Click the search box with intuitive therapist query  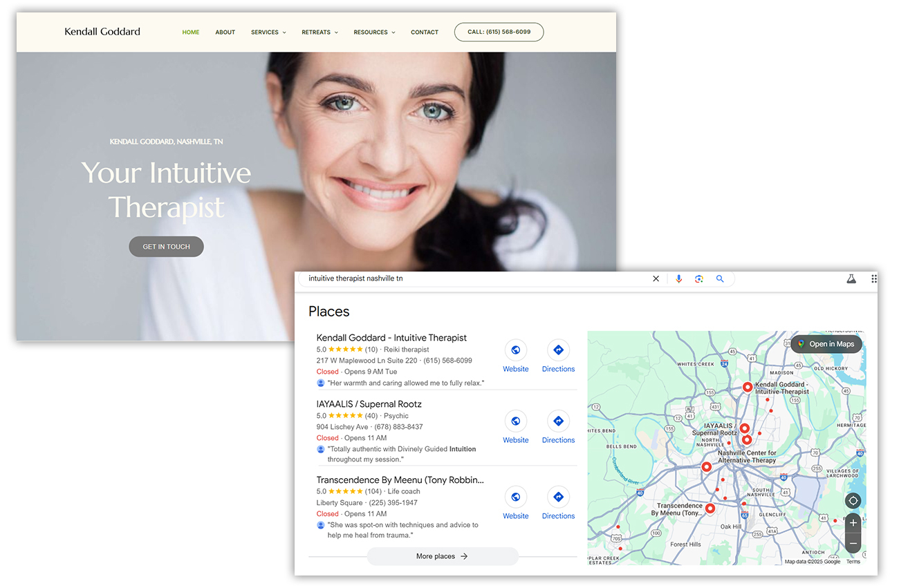(x=470, y=278)
